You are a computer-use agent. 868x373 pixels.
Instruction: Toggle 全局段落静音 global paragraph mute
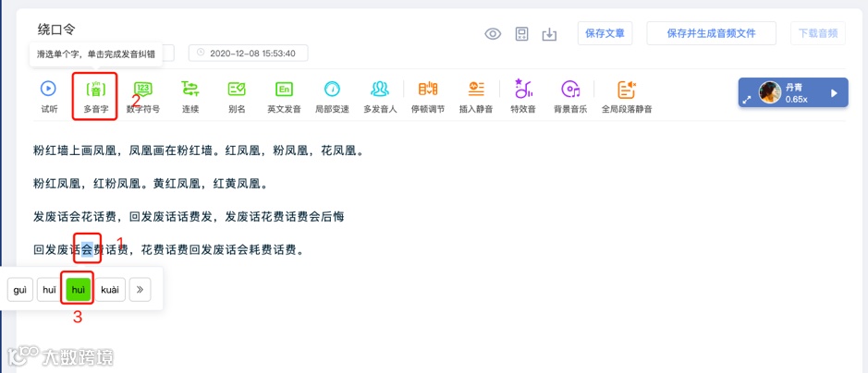(x=627, y=96)
